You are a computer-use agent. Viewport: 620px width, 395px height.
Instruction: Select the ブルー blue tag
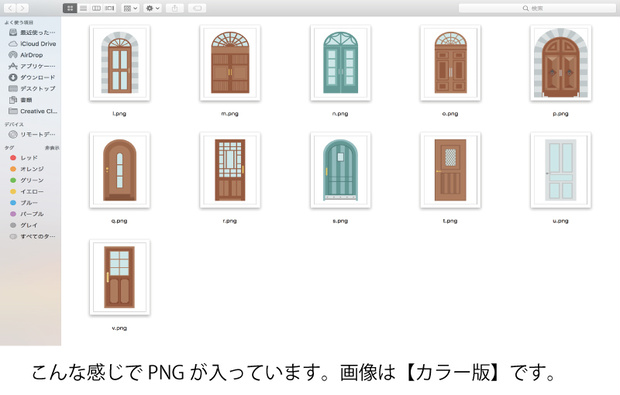(x=24, y=203)
